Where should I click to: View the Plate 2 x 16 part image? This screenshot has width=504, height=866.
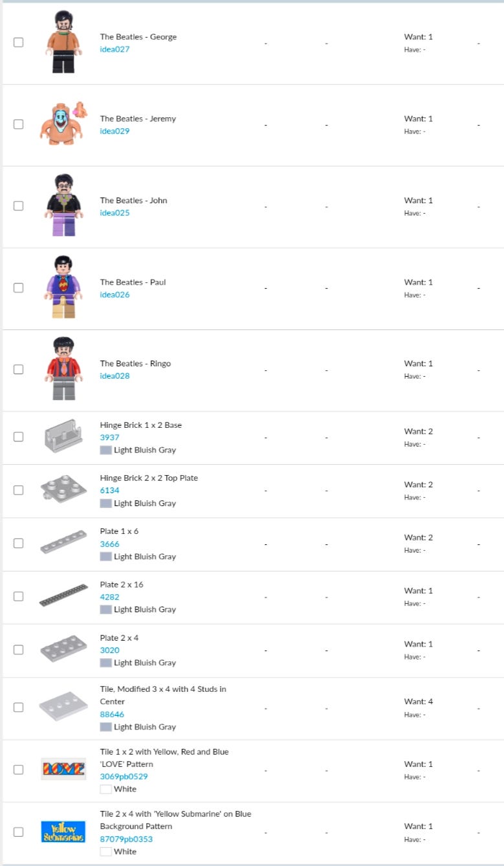[63, 595]
